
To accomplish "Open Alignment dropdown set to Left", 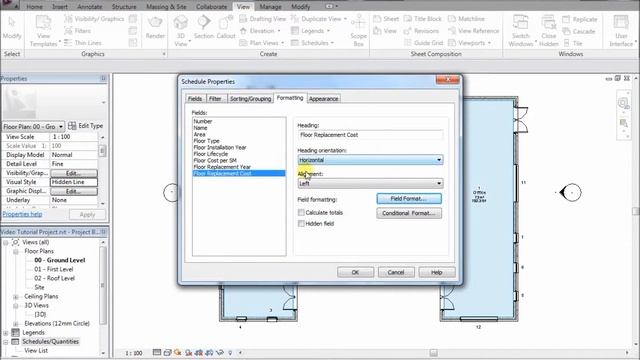I will 370,183.
